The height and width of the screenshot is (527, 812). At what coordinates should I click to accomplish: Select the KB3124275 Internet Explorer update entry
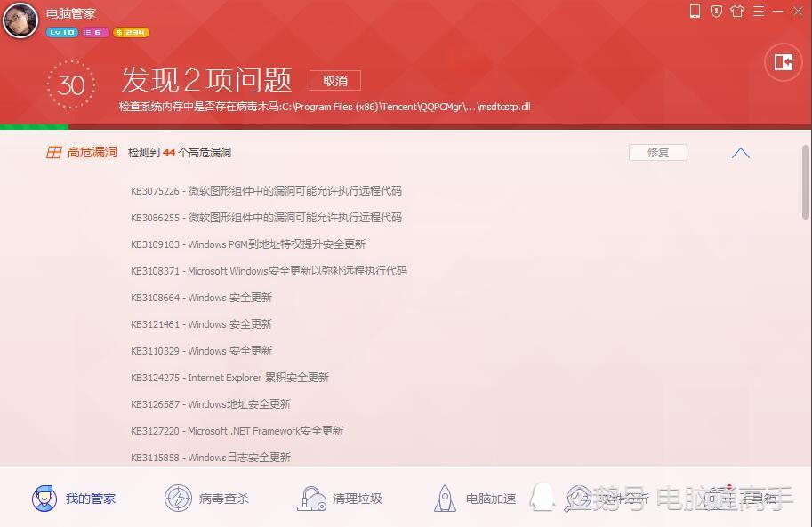point(230,378)
